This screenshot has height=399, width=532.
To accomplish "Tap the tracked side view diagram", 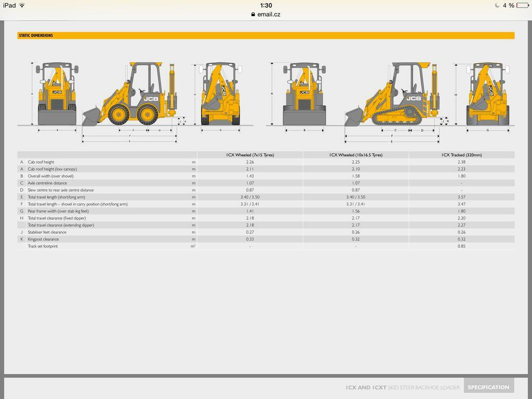I will pos(392,95).
